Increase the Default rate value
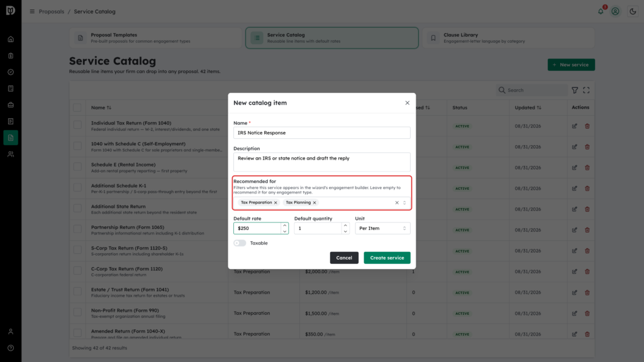Screen dimensions: 644x362 click(x=285, y=226)
